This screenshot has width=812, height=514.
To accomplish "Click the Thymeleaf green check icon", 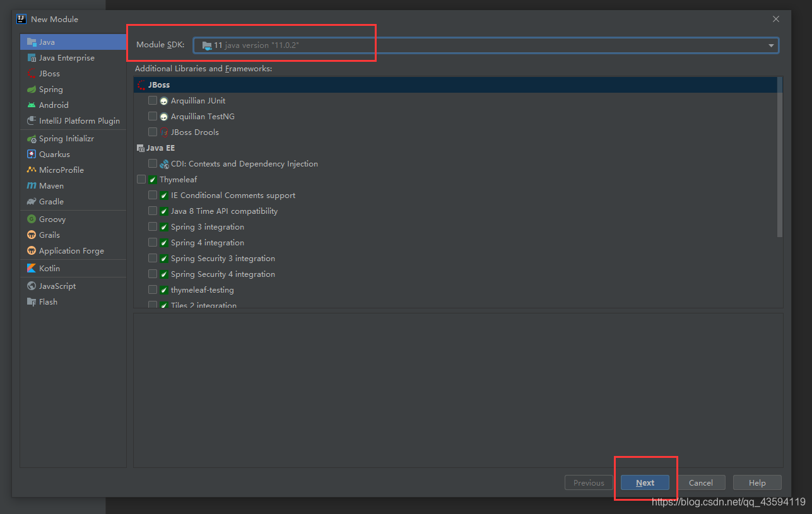I will point(153,180).
